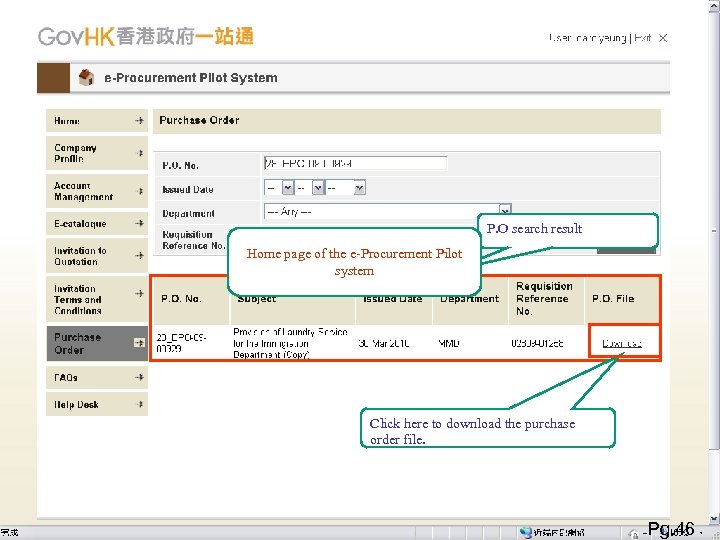Click the requisition reference number cell
This screenshot has width=720, height=540.
coord(537,343)
